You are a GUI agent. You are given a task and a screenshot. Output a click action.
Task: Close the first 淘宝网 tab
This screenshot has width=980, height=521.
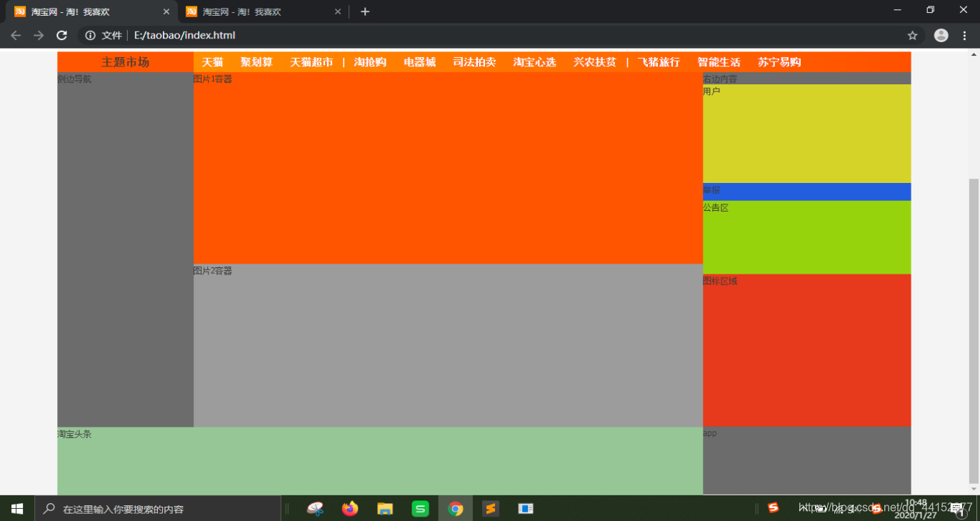(166, 12)
